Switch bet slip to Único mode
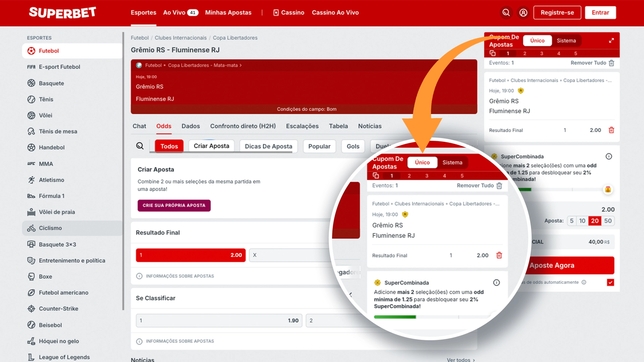The width and height of the screenshot is (644, 362). 537,41
